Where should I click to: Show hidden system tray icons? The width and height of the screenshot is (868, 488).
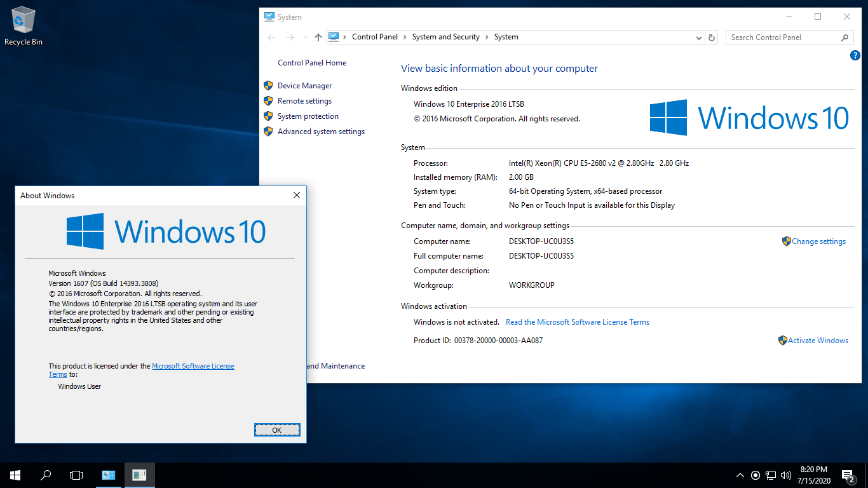pyautogui.click(x=740, y=475)
